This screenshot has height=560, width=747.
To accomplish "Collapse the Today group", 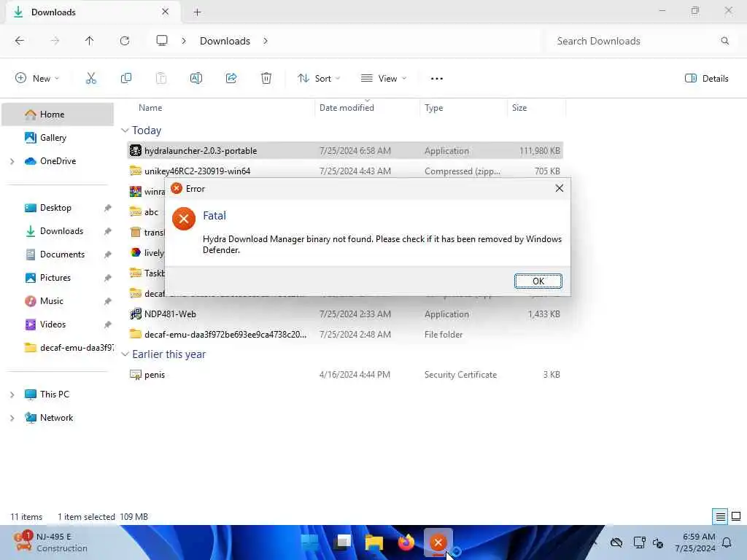I will [125, 131].
